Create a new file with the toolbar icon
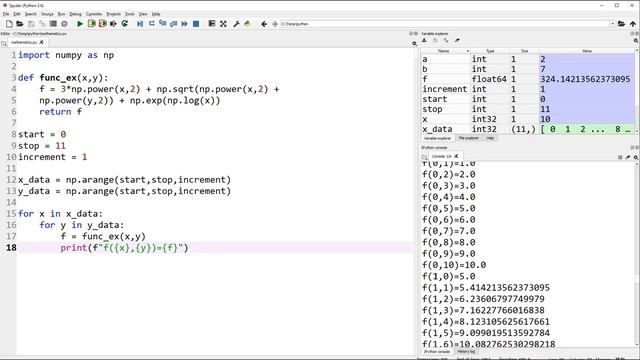 coord(9,24)
